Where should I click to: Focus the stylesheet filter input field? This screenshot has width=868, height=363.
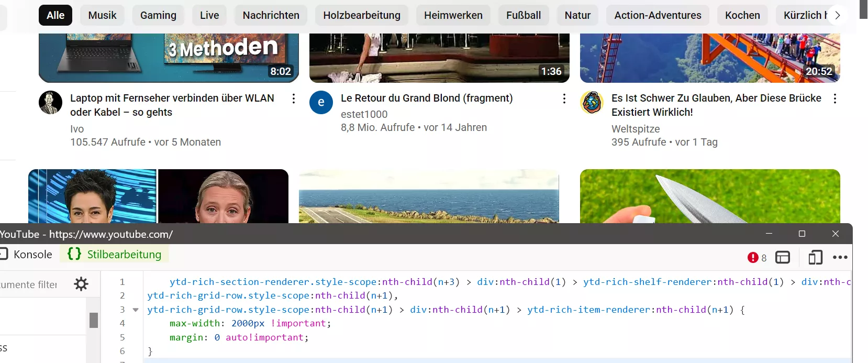click(29, 284)
